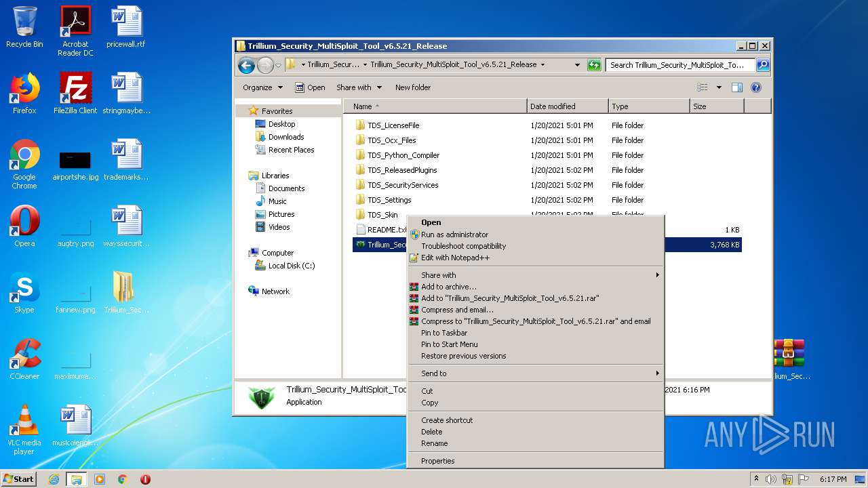Launch VLC media player shortcut
Screen dimensions: 868x488
point(24,430)
